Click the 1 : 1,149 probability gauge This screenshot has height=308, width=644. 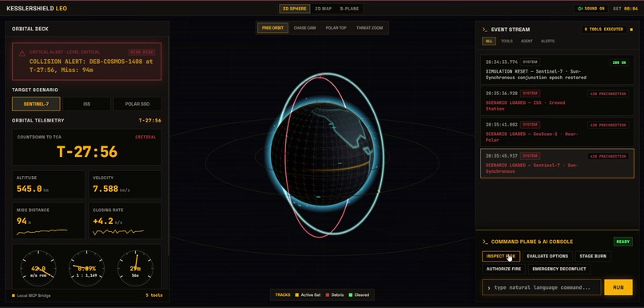click(x=86, y=270)
